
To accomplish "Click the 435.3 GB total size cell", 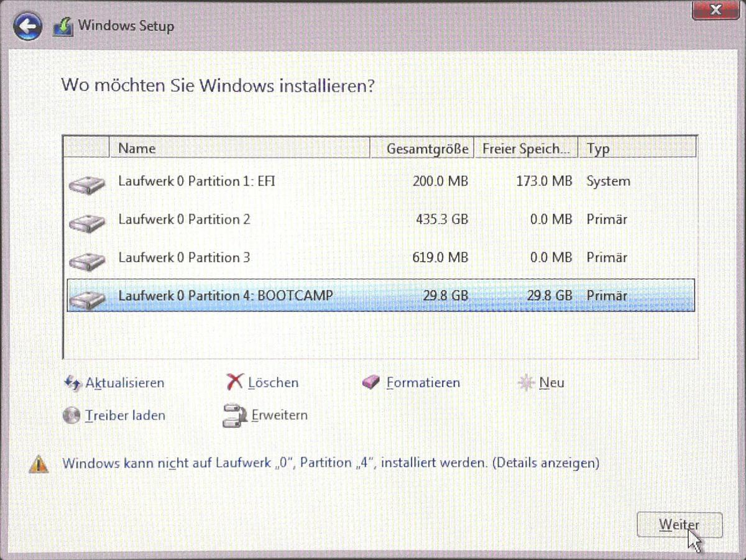I will [x=442, y=219].
